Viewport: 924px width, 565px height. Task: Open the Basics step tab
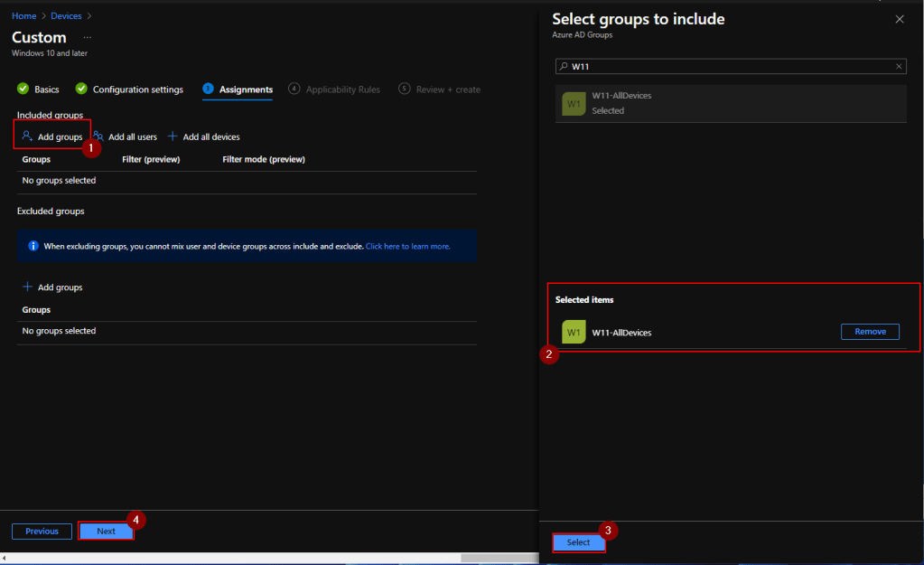[39, 89]
